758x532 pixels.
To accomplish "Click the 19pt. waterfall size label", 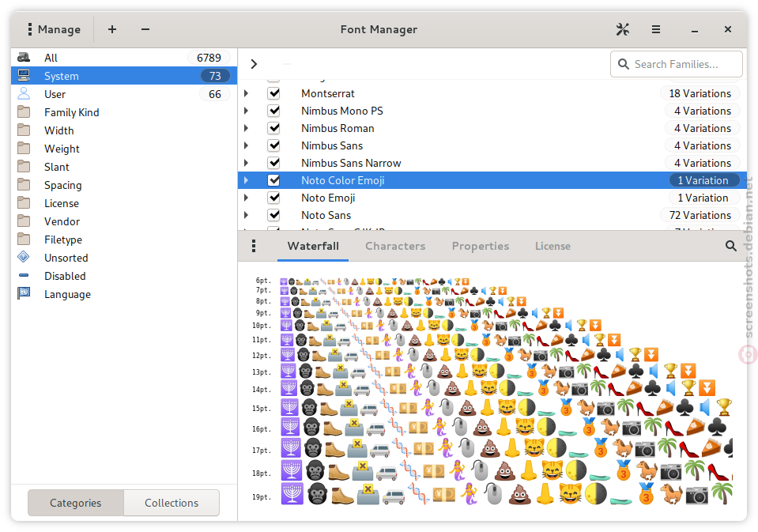I will coord(261,496).
